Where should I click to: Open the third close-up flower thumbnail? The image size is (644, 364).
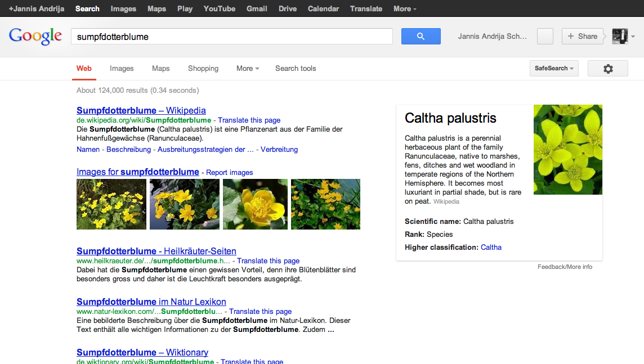(x=255, y=204)
